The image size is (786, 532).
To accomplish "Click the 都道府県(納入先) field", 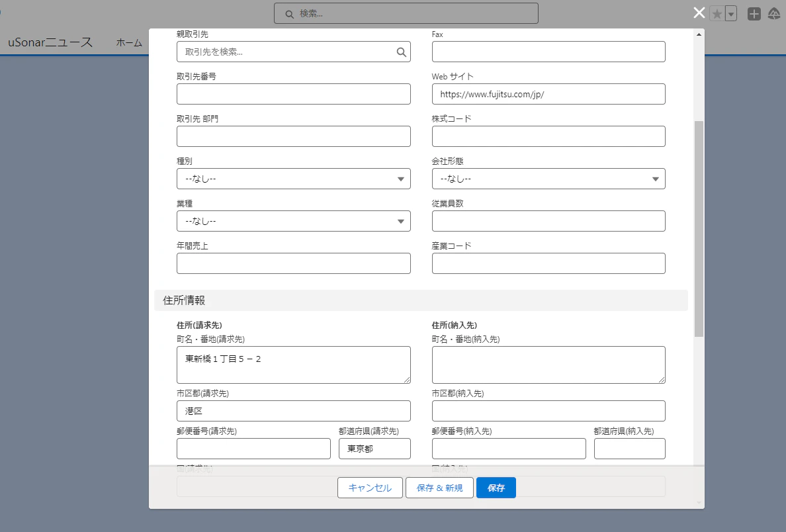I will pos(630,449).
